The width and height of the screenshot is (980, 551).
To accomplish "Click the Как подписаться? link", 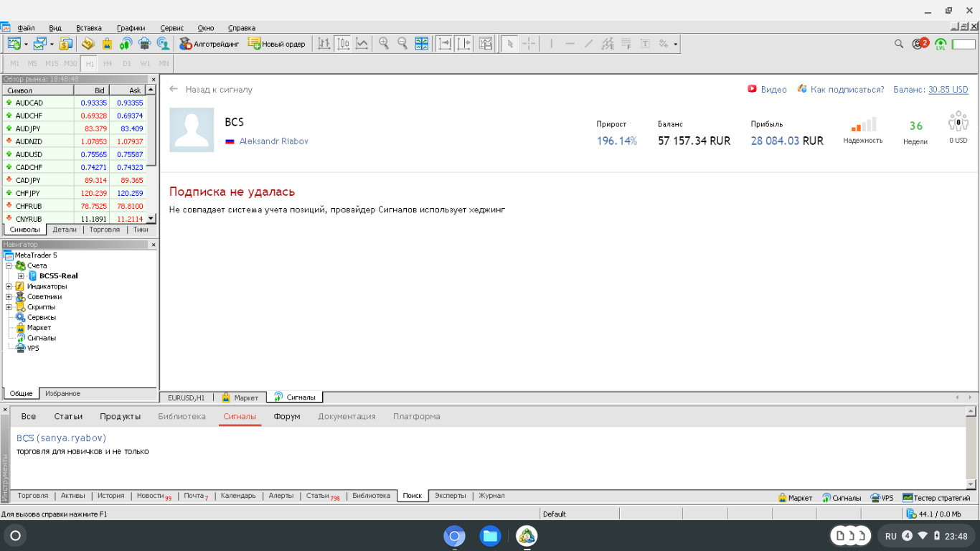I will [x=841, y=90].
